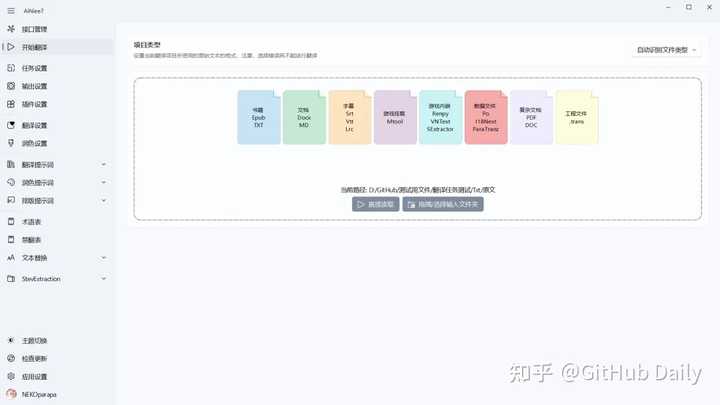The width and height of the screenshot is (720, 405).
Task: Click the 当前路径 current path text
Action: [418, 190]
